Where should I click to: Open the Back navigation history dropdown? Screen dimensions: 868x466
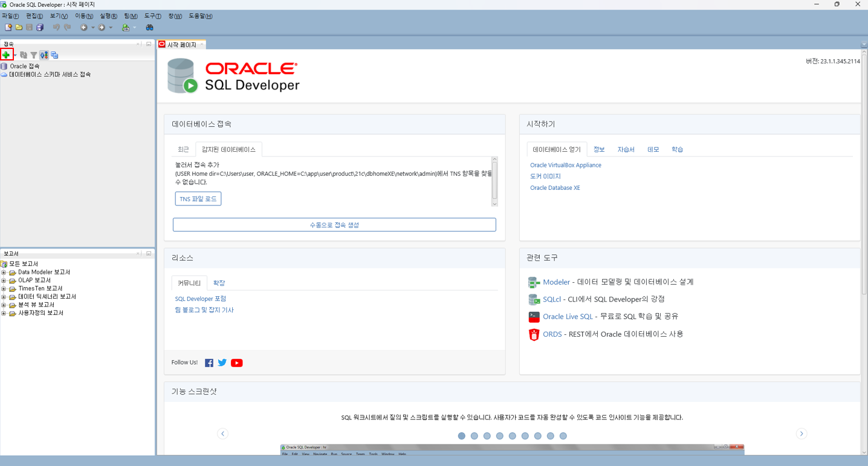92,27
